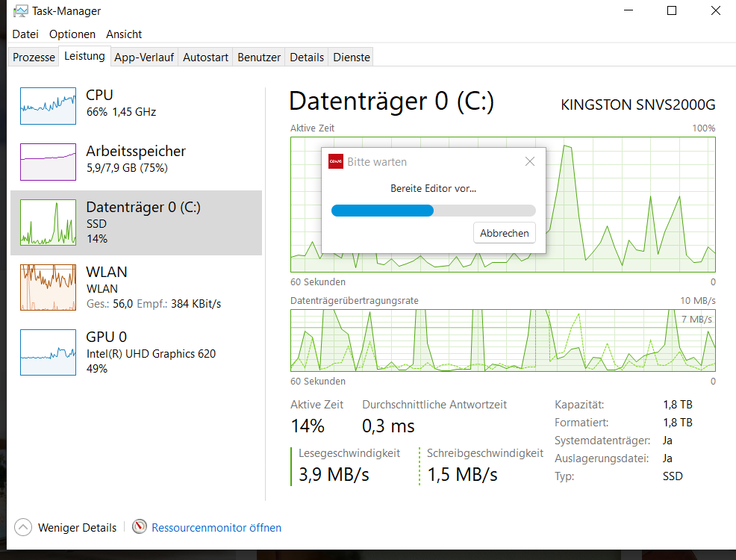Click the Formatiert 1,8 TB value
This screenshot has width=736, height=560.
[x=677, y=423]
